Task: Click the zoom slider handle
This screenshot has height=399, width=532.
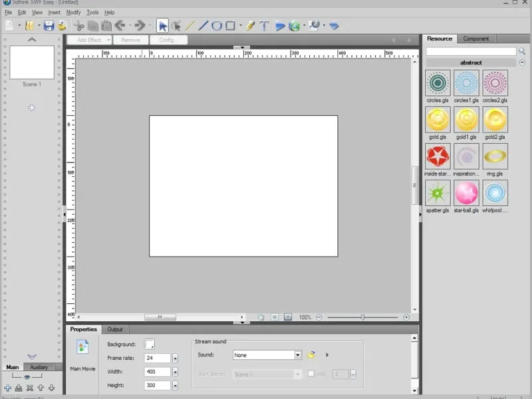Action: coord(362,317)
